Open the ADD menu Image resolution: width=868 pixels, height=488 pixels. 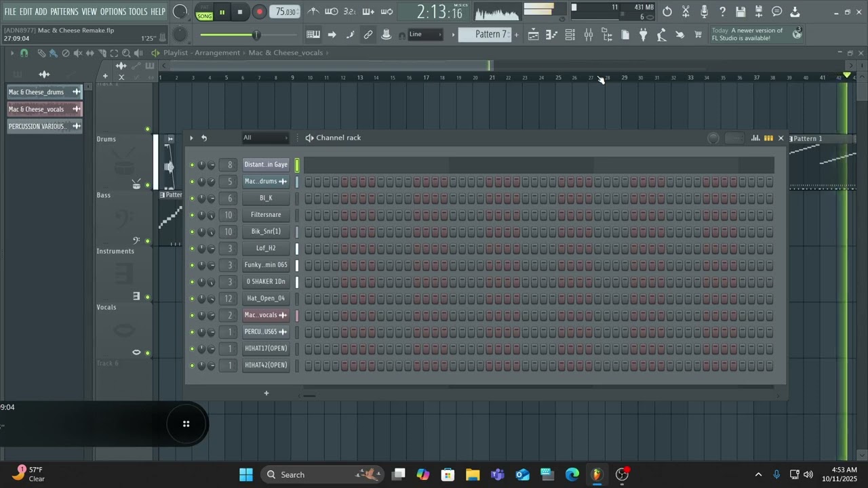pyautogui.click(x=41, y=12)
